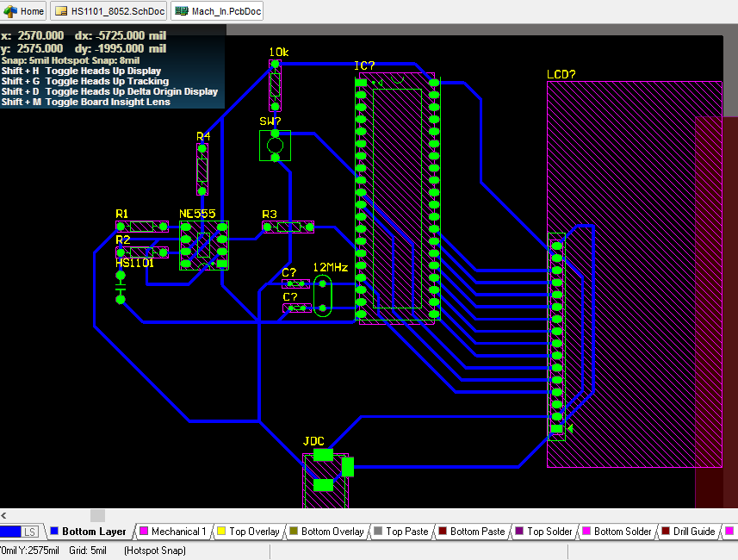Switch to Mechanical 1 layer tab
The width and height of the screenshot is (738, 560).
(x=179, y=532)
